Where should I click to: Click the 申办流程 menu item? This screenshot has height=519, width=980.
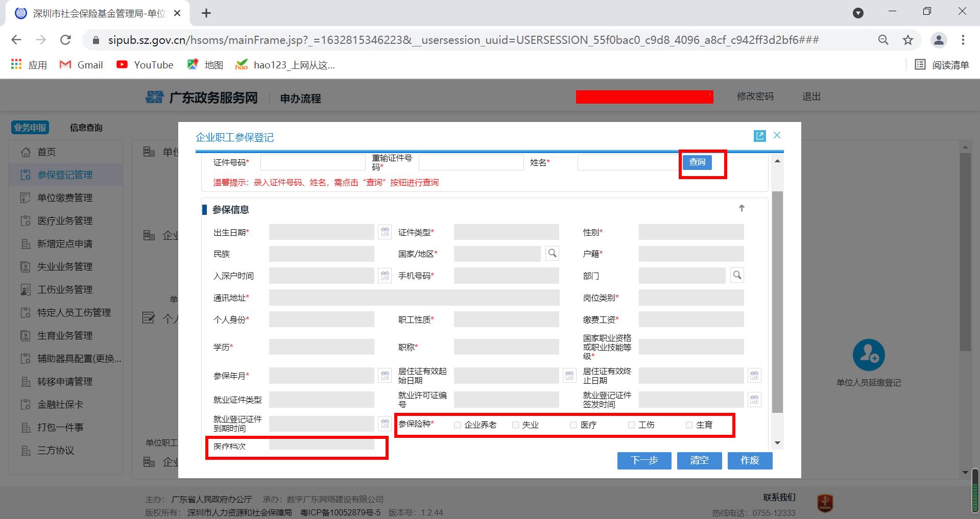click(299, 98)
